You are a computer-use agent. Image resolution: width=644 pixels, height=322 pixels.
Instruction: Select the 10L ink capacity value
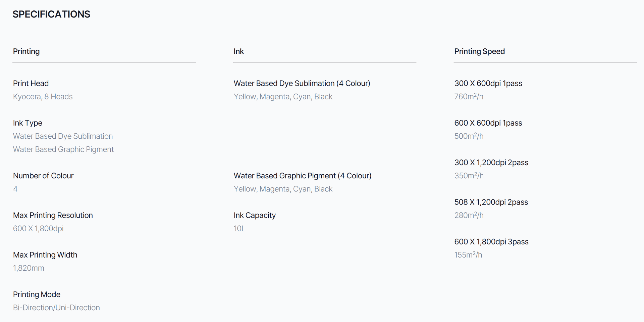point(239,229)
